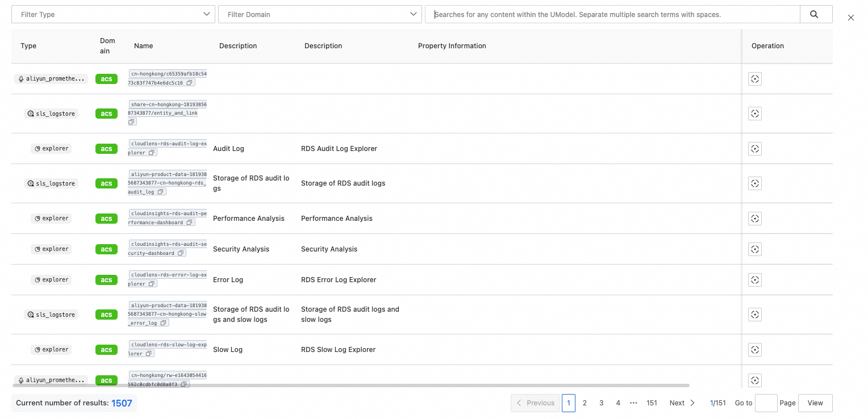Focus the Go to page number field

[766, 403]
